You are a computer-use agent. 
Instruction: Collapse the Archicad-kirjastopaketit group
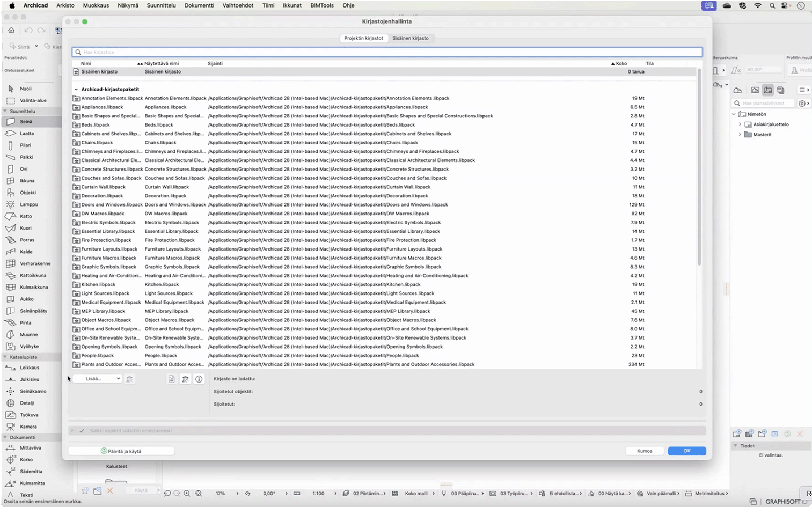click(x=76, y=90)
